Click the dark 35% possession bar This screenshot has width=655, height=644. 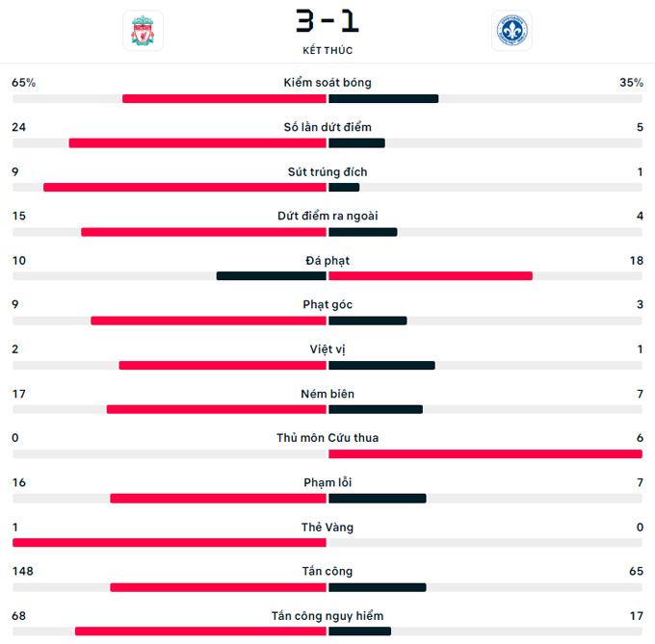click(383, 98)
